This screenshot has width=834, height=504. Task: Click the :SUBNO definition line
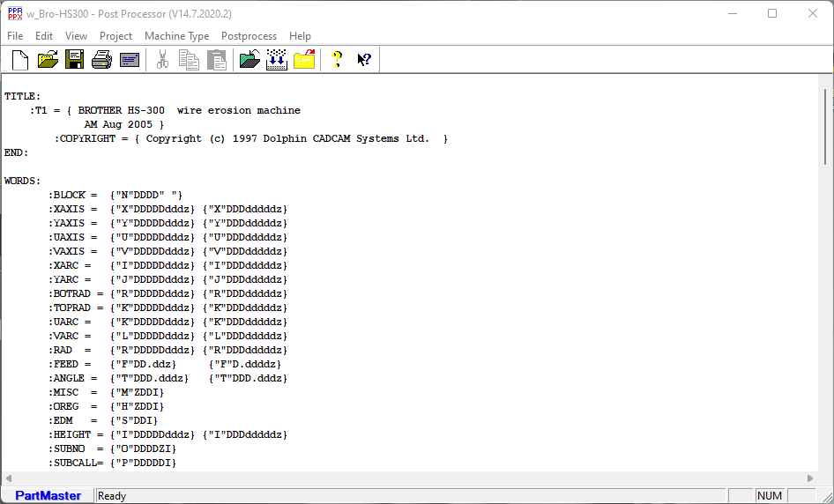(112, 448)
